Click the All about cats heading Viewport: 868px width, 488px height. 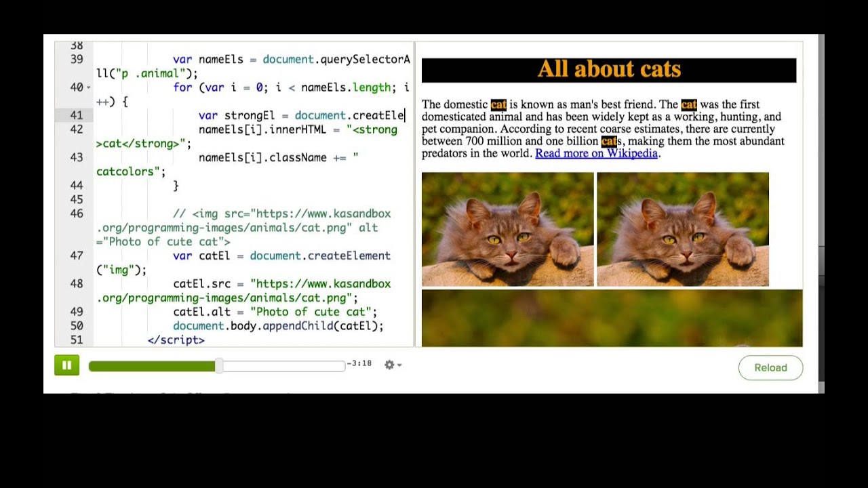tap(609, 69)
